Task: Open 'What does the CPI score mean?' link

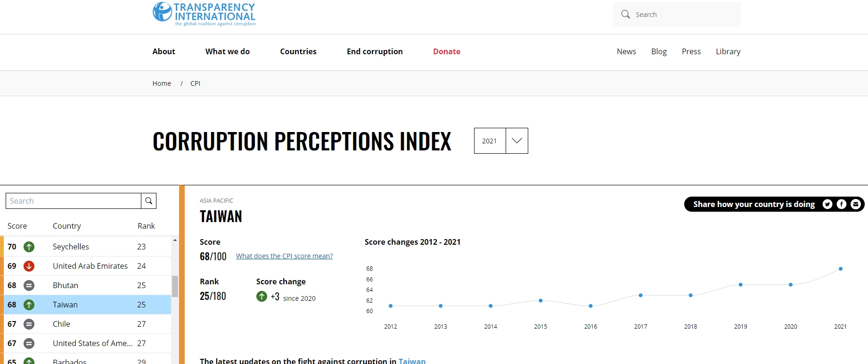Action: coord(285,256)
